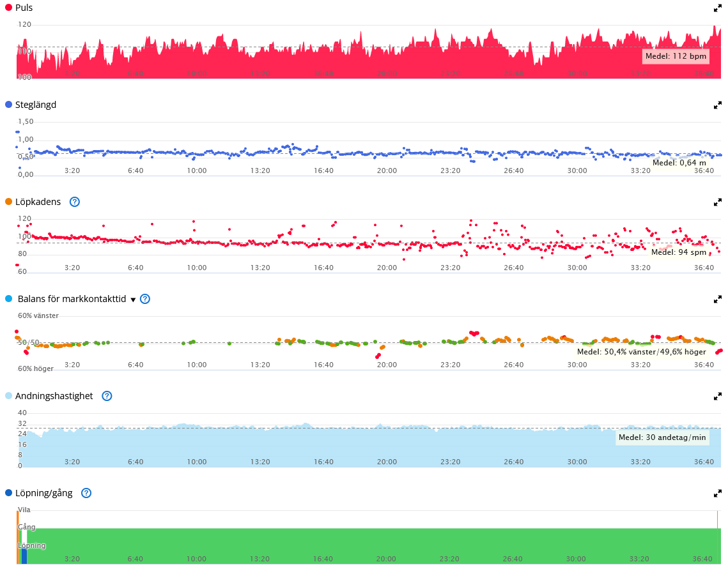Click the red Puls legend dot
Screen dimensions: 728x569
point(8,8)
